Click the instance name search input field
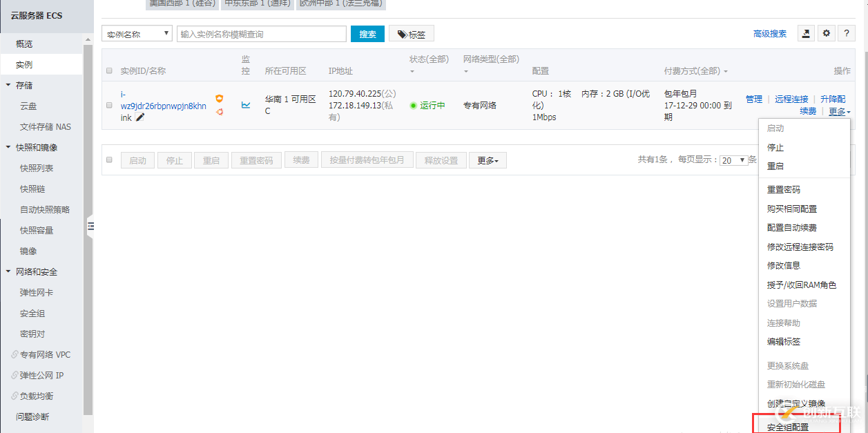 point(262,34)
